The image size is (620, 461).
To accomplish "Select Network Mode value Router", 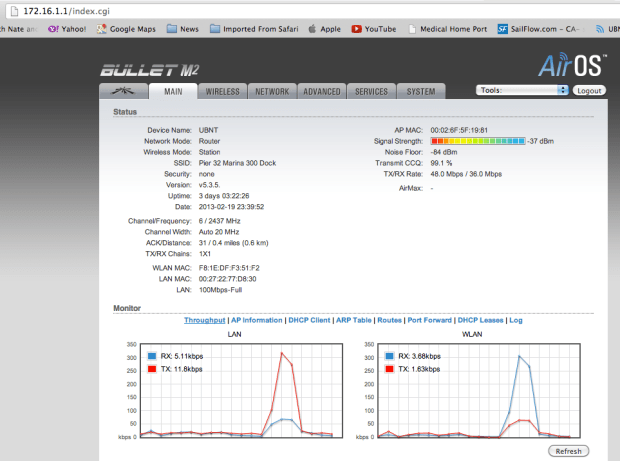I will point(209,141).
